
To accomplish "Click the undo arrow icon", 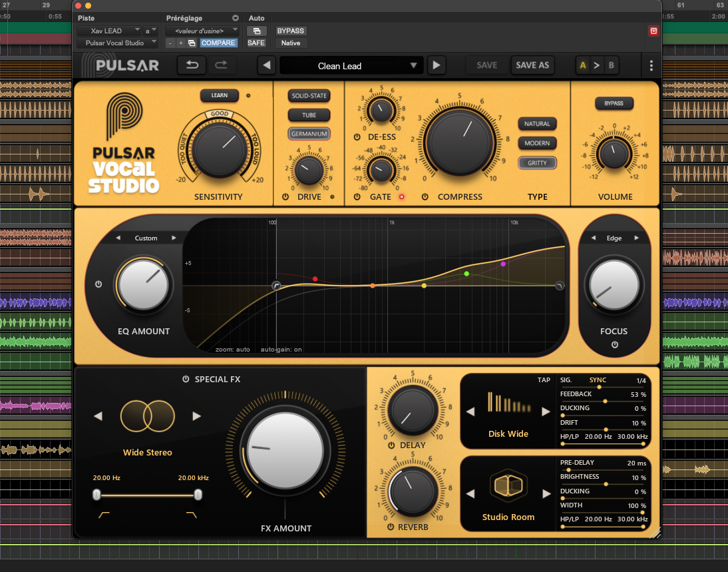I will click(192, 65).
